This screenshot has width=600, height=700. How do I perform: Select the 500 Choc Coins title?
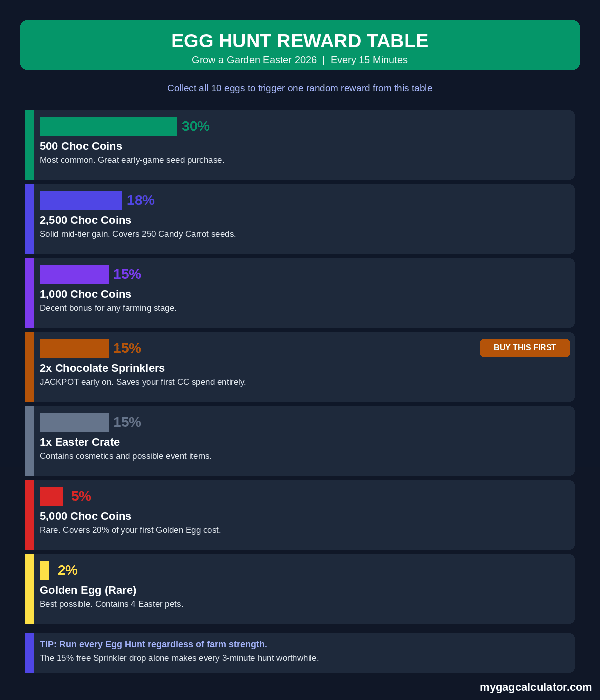tap(81, 146)
